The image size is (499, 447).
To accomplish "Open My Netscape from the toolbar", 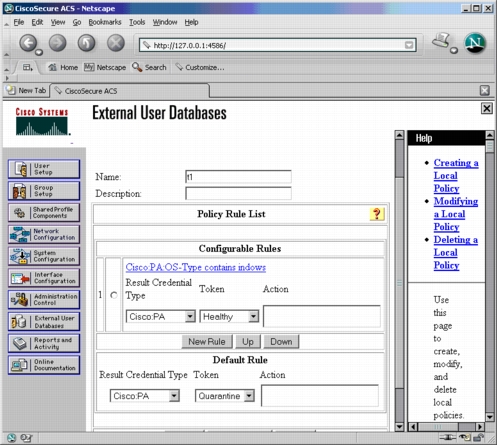I will pos(105,68).
